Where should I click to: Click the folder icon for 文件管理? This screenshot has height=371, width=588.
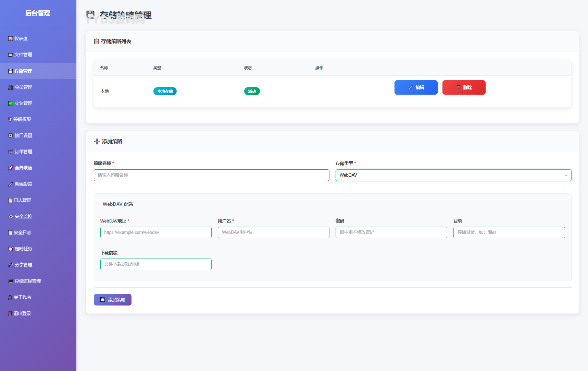click(x=10, y=55)
